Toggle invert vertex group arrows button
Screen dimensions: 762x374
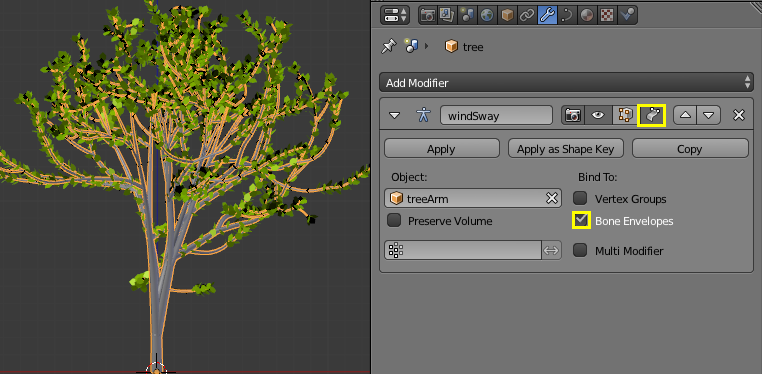pyautogui.click(x=551, y=251)
